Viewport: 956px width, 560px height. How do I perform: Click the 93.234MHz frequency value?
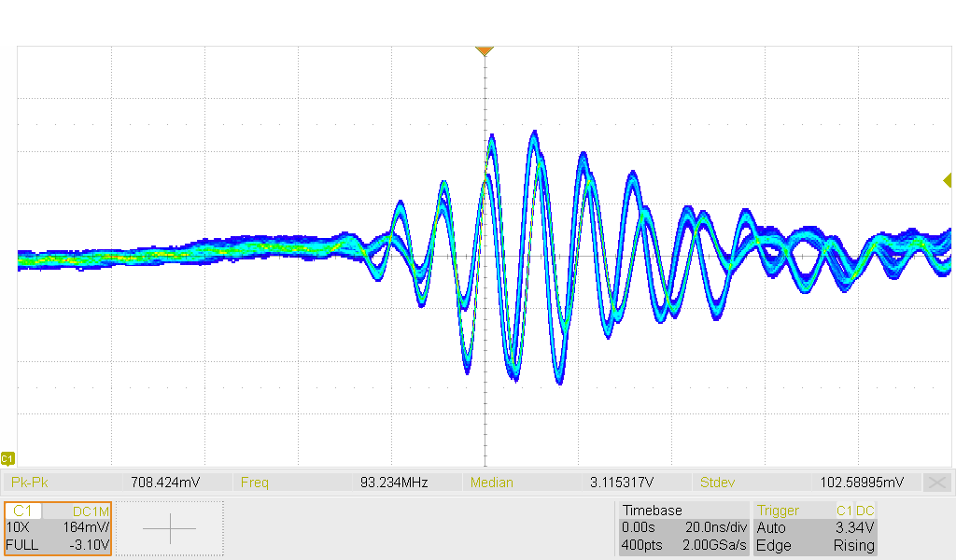point(393,483)
